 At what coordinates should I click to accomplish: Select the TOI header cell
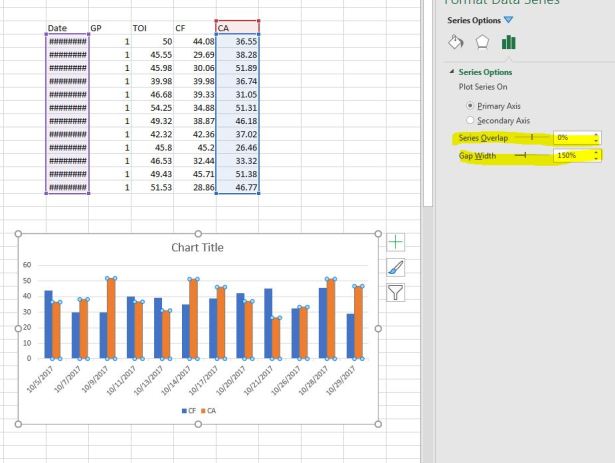coord(152,28)
